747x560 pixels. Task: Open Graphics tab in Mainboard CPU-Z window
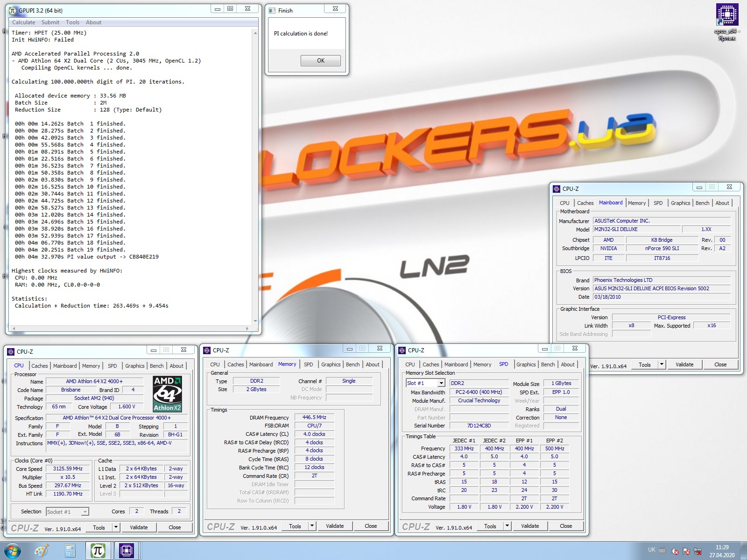680,203
